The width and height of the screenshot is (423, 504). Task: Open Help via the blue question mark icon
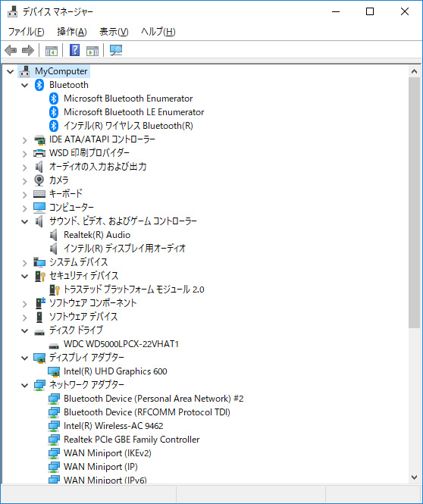click(74, 50)
